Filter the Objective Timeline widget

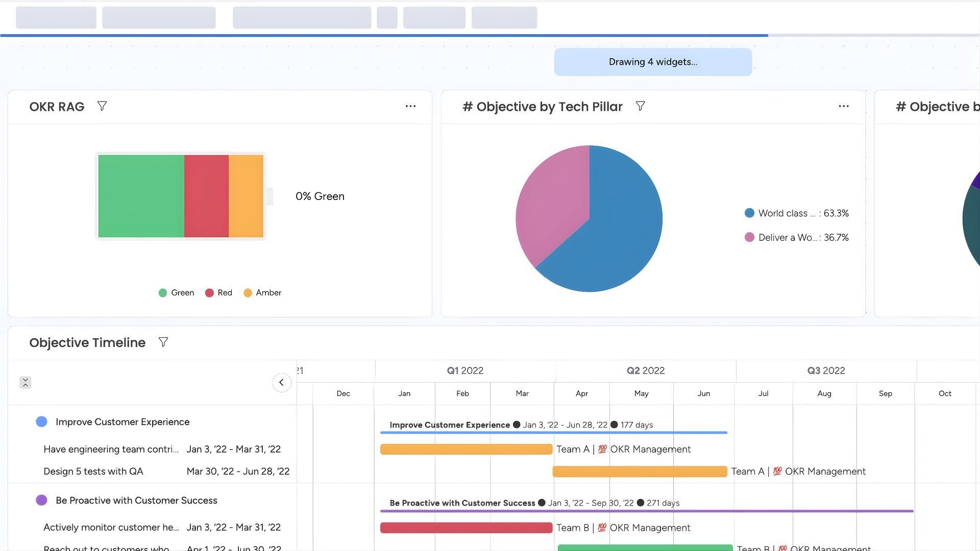(163, 342)
